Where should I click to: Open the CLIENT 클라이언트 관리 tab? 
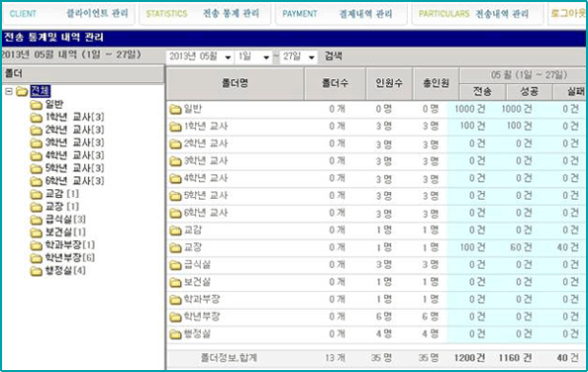[68, 14]
